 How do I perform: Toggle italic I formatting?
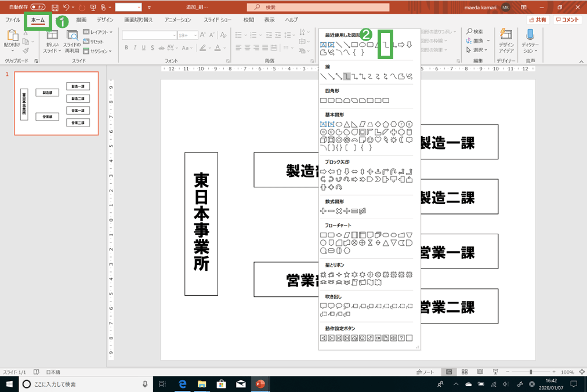pos(135,48)
